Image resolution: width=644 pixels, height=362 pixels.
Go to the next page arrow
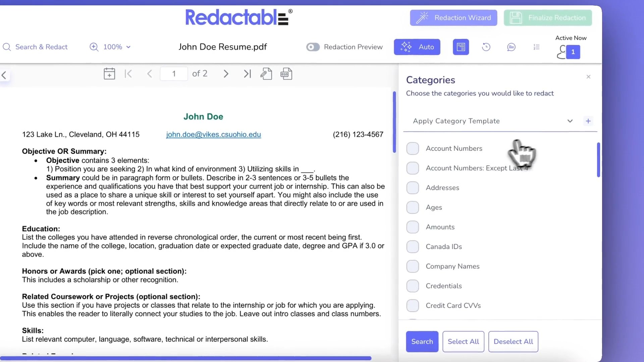pyautogui.click(x=226, y=74)
